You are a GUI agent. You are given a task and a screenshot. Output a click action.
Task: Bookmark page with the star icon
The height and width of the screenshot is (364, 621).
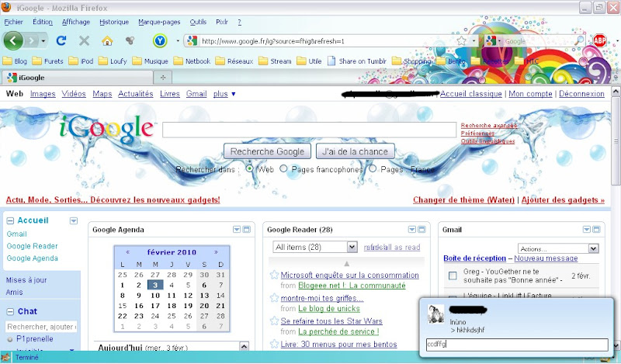point(461,41)
